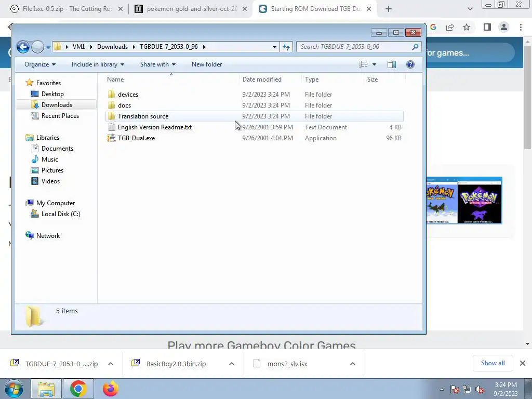Viewport: 532px width, 399px height.
Task: Toggle the preview pane icon
Action: (392, 64)
